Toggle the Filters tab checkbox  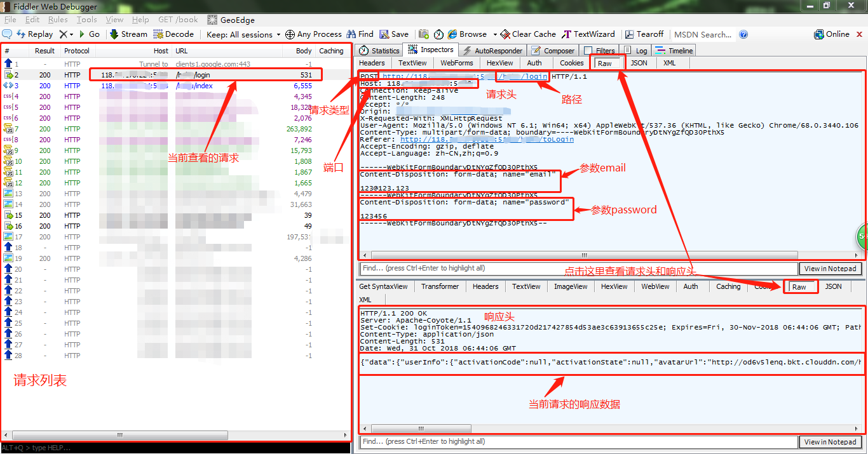(x=588, y=51)
